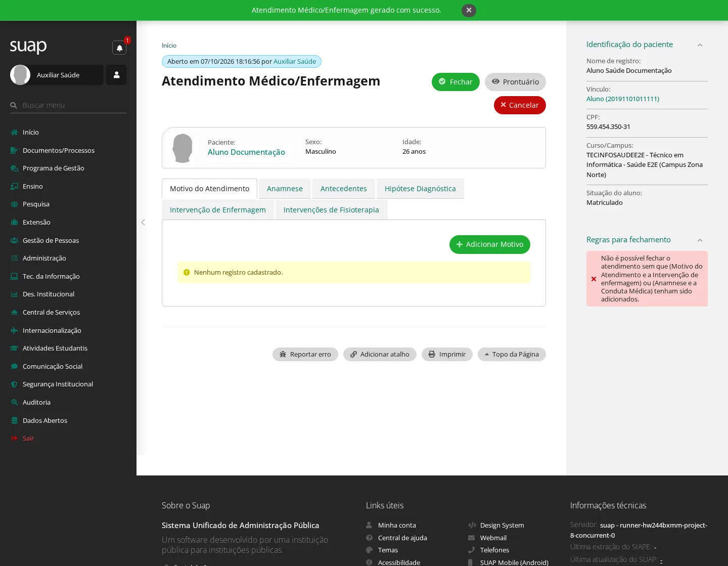The image size is (728, 566).
Task: Click the Adicionar atalho button
Action: (x=380, y=355)
